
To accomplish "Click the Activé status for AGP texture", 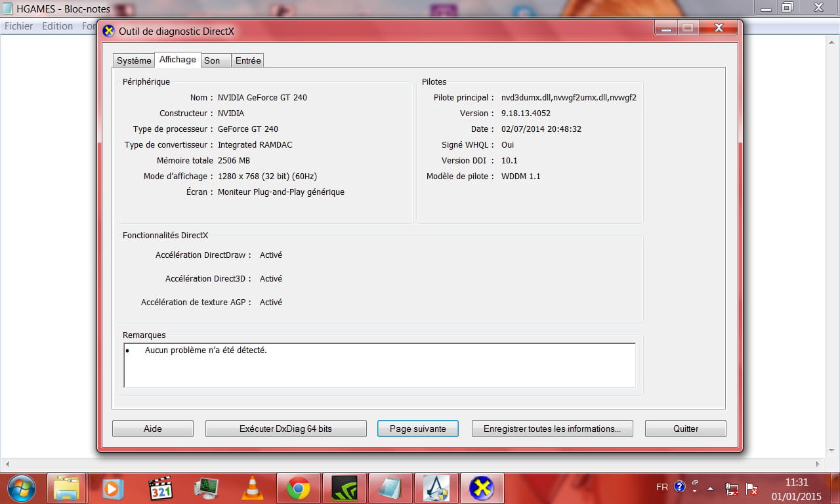I will click(271, 302).
